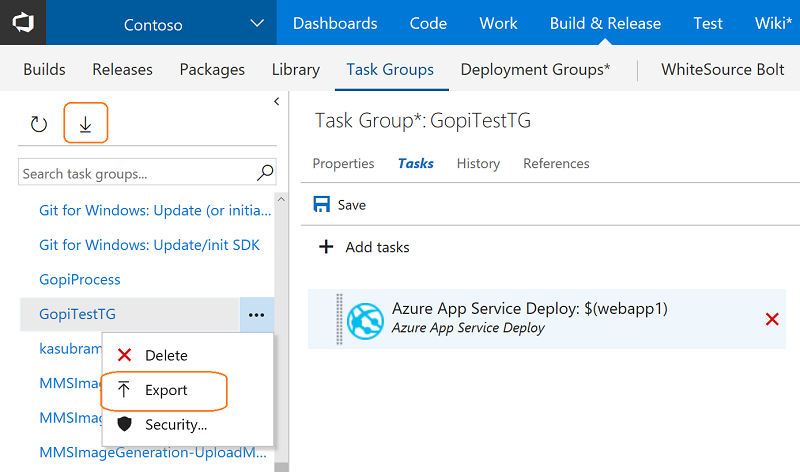Image resolution: width=800 pixels, height=472 pixels.
Task: Click the red X Delete icon
Action: click(124, 355)
